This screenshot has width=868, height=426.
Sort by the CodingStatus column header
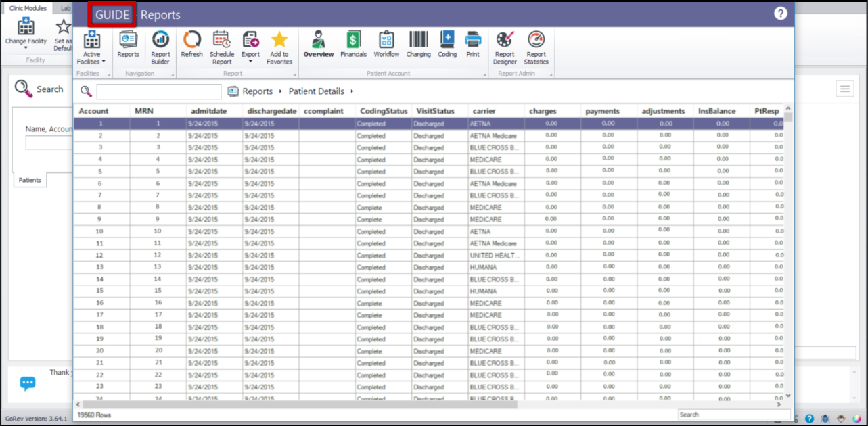pyautogui.click(x=384, y=111)
